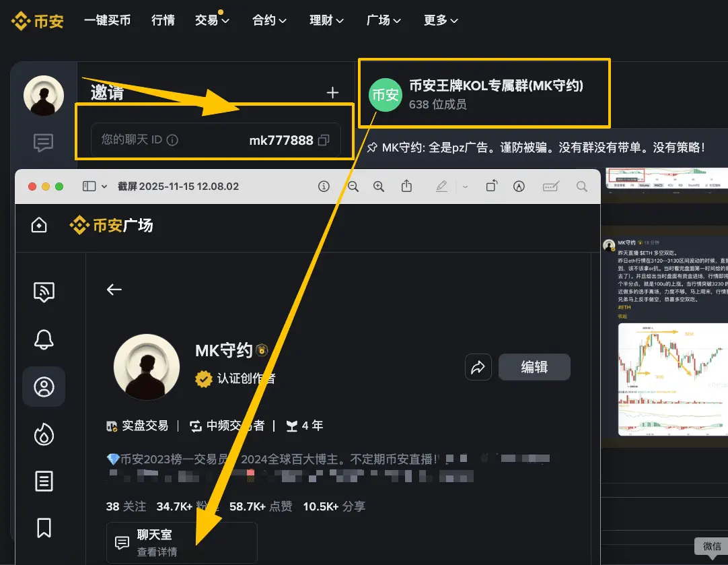Click the 编辑 edit profile button
This screenshot has width=728, height=565.
534,367
